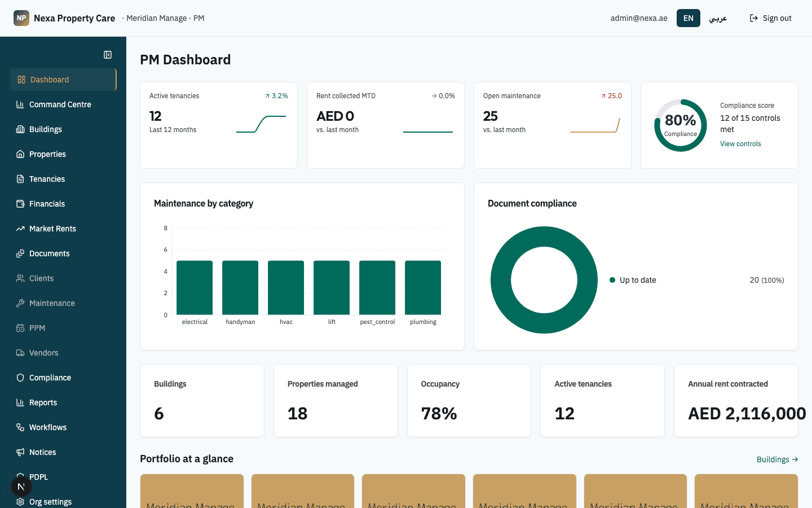This screenshot has height=508, width=812.
Task: Click the Properties house icon
Action: point(20,154)
